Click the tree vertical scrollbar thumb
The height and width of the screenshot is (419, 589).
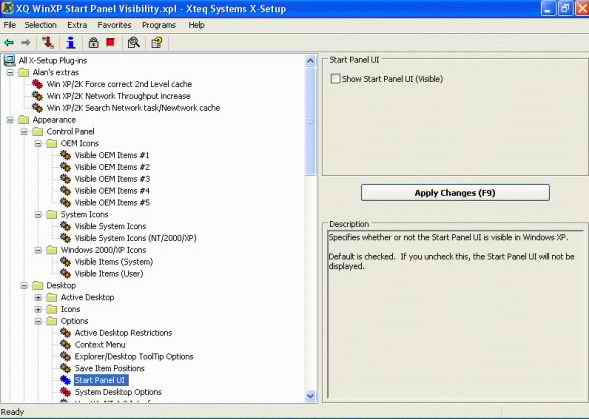tap(310, 121)
